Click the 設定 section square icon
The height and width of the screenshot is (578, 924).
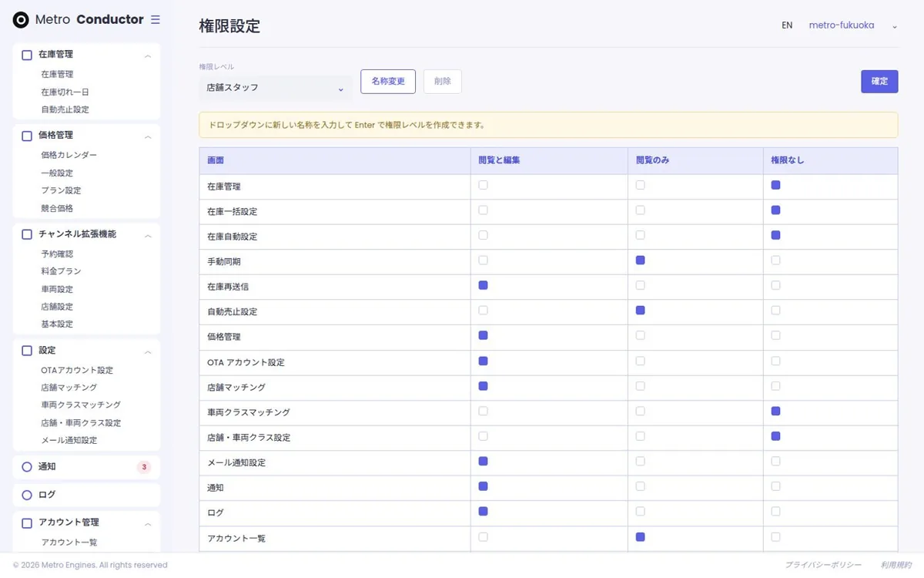(27, 351)
